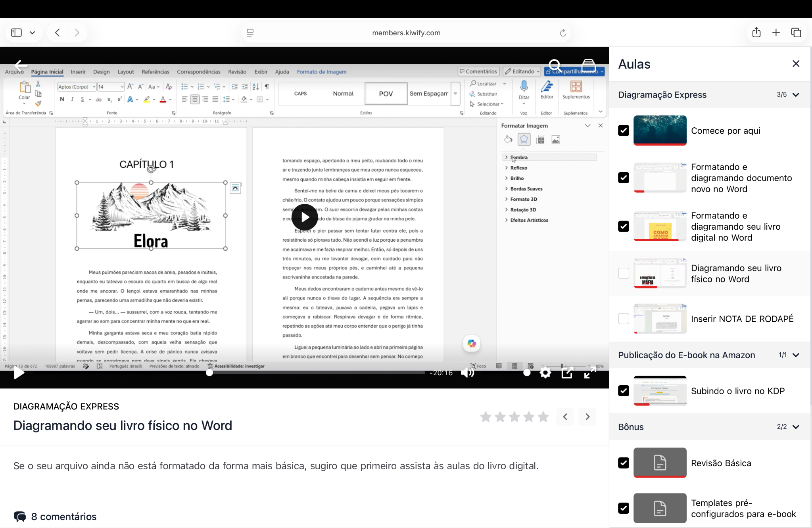Uncheck the Templates pré-configurados para e-book lesson
Viewport: 812px width, 528px height.
coord(624,508)
